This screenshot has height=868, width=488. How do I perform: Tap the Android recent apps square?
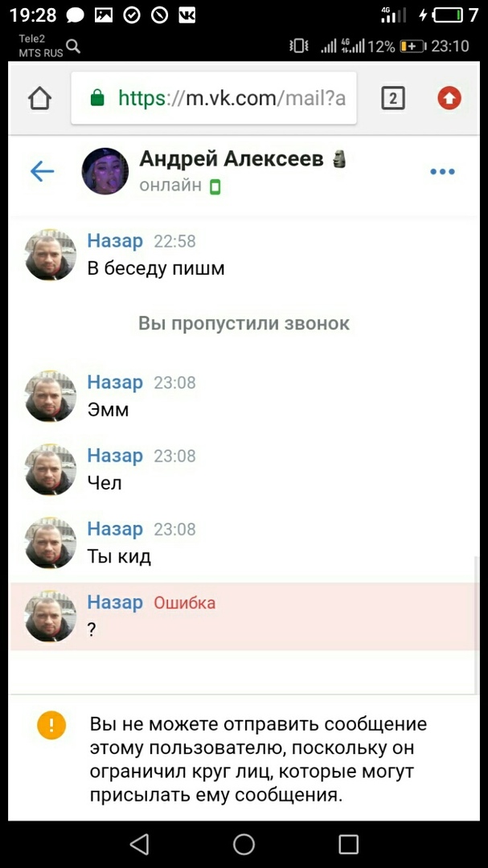click(x=348, y=844)
